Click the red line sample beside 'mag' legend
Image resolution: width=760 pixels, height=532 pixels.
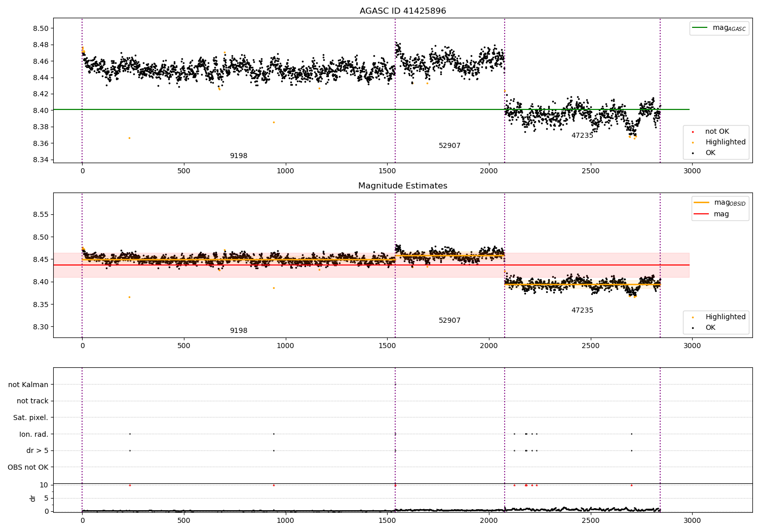pos(701,214)
